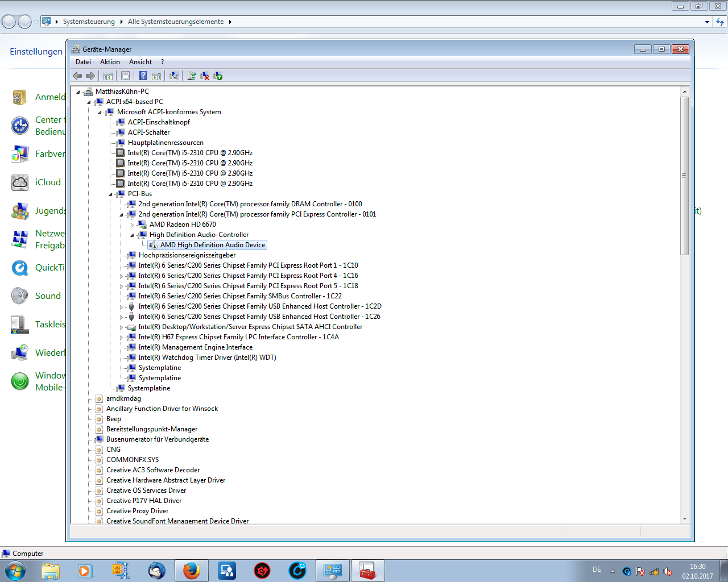Select Intel(R) Management Engine Interface
The height and width of the screenshot is (582, 728).
pyautogui.click(x=196, y=347)
